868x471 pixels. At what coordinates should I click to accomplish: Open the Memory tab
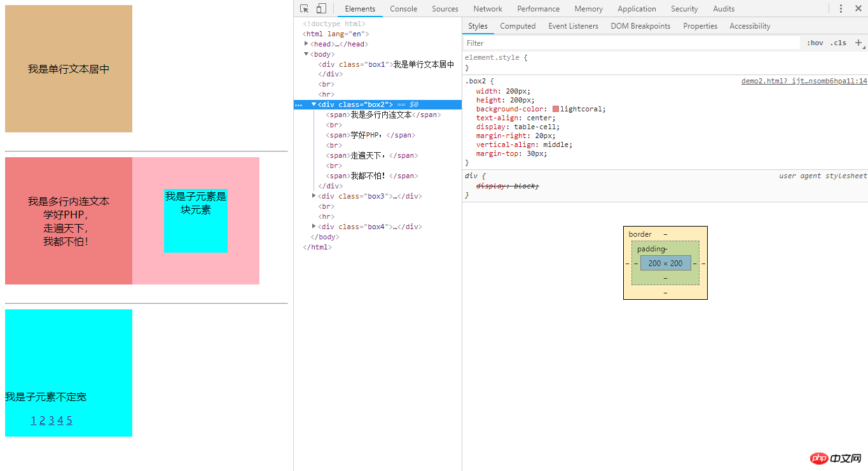click(x=589, y=9)
